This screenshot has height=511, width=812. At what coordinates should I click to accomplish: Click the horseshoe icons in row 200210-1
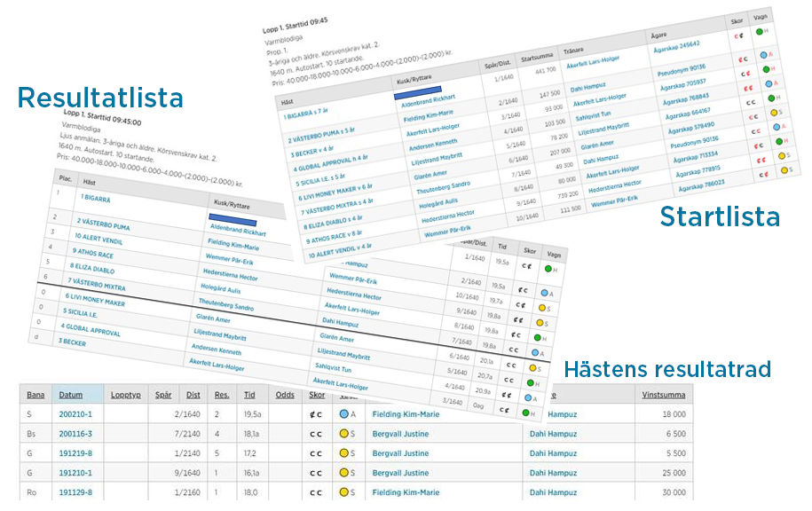point(315,414)
